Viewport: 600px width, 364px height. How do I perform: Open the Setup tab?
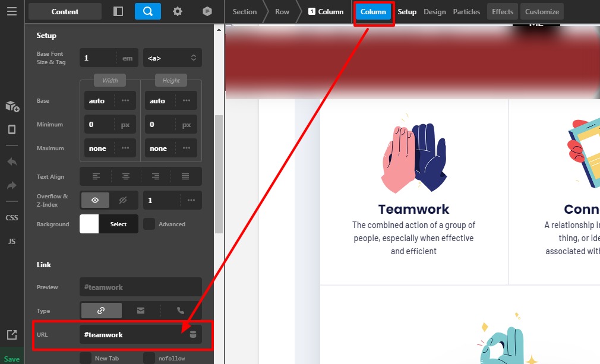[407, 11]
